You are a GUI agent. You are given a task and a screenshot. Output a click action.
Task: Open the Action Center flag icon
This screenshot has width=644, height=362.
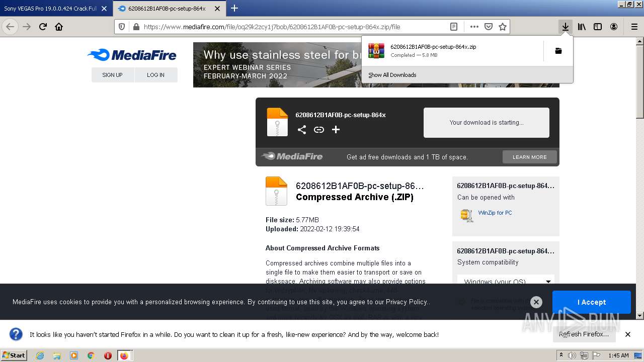point(596,355)
